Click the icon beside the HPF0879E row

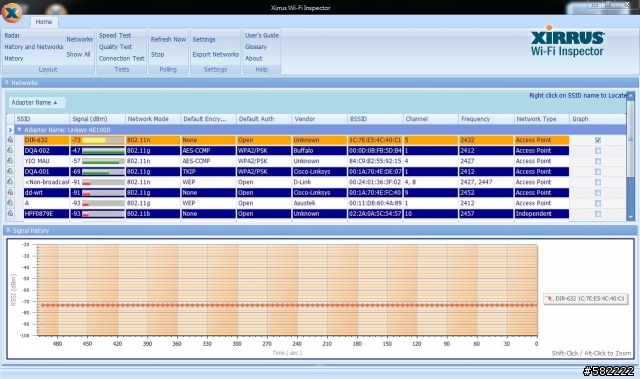[10, 213]
